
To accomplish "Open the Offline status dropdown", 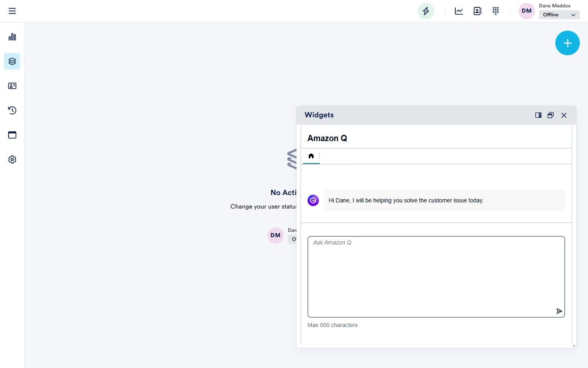I will [559, 15].
